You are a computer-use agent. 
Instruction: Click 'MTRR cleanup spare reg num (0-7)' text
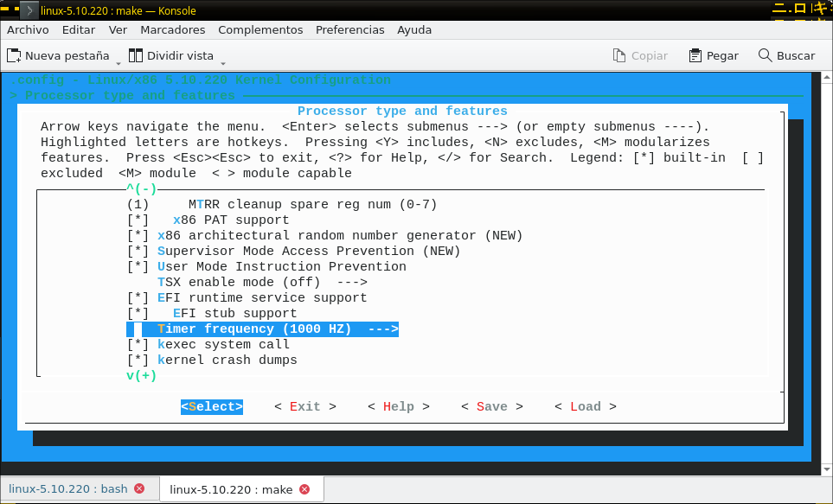(313, 205)
